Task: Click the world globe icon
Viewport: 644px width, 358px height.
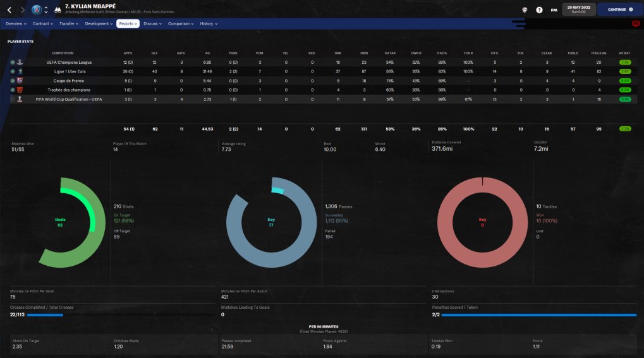Action: tap(525, 10)
